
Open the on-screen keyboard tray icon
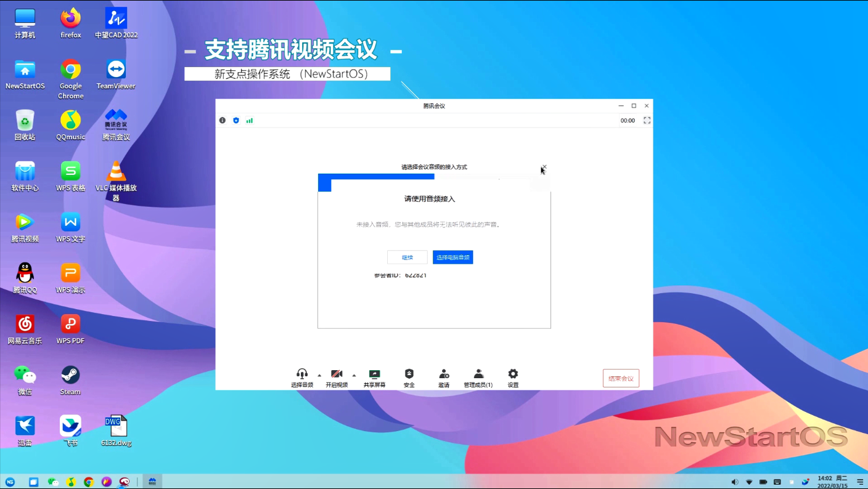[777, 482]
